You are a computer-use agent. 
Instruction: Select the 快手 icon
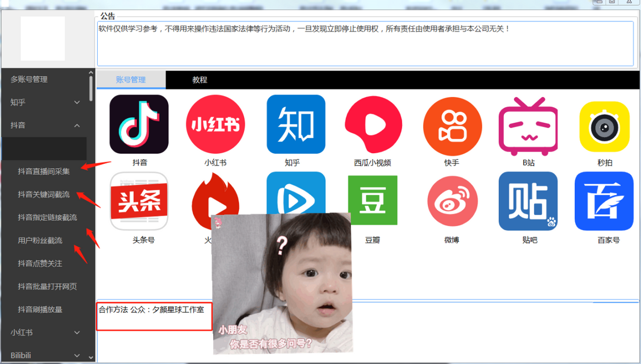(x=452, y=124)
